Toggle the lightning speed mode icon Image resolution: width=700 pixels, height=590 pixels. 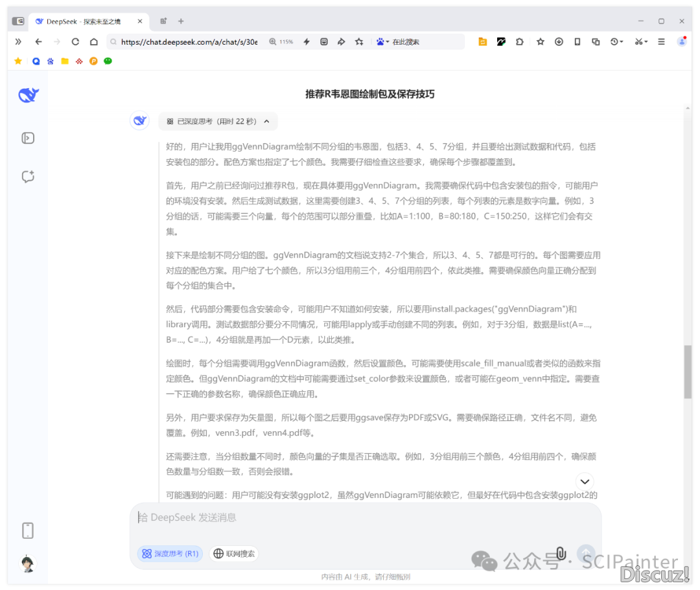click(x=307, y=42)
